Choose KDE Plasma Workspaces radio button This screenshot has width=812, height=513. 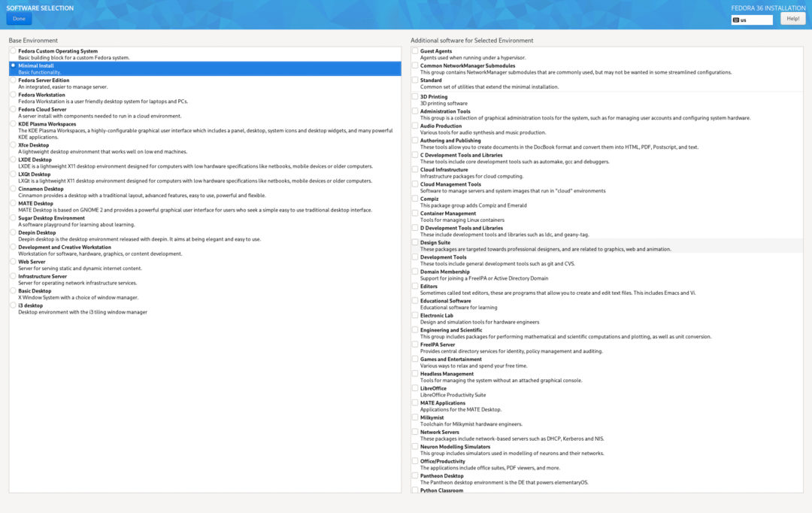tap(13, 123)
